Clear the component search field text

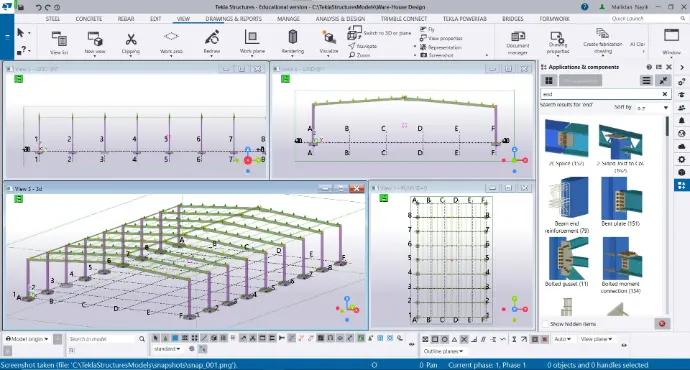pyautogui.click(x=664, y=94)
